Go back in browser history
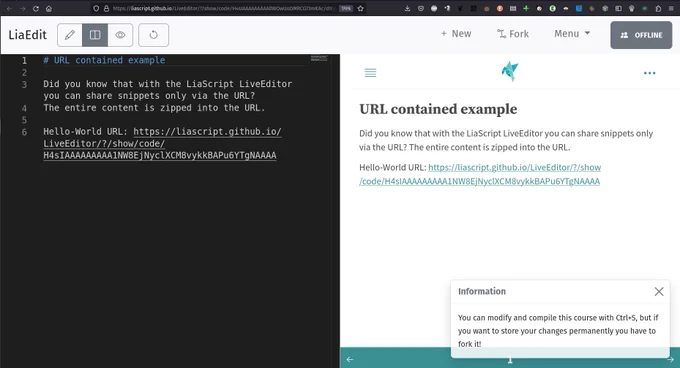 point(9,8)
